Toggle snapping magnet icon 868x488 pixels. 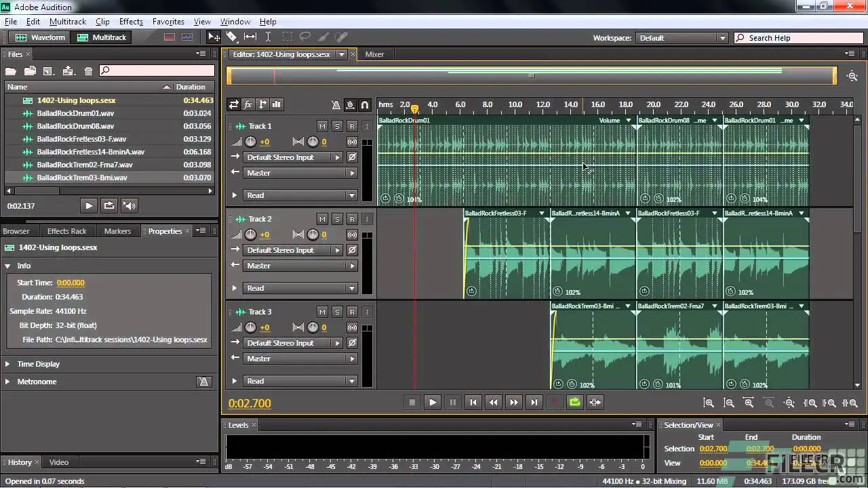pyautogui.click(x=365, y=104)
